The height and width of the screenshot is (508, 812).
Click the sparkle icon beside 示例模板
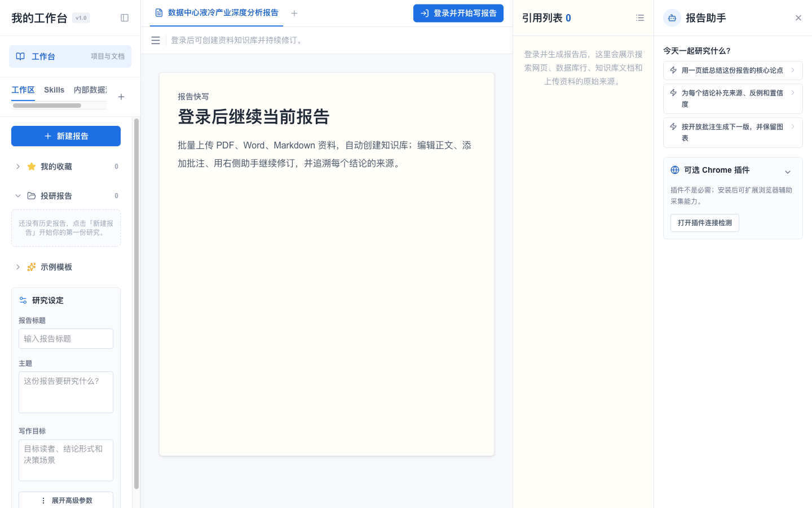coord(32,267)
